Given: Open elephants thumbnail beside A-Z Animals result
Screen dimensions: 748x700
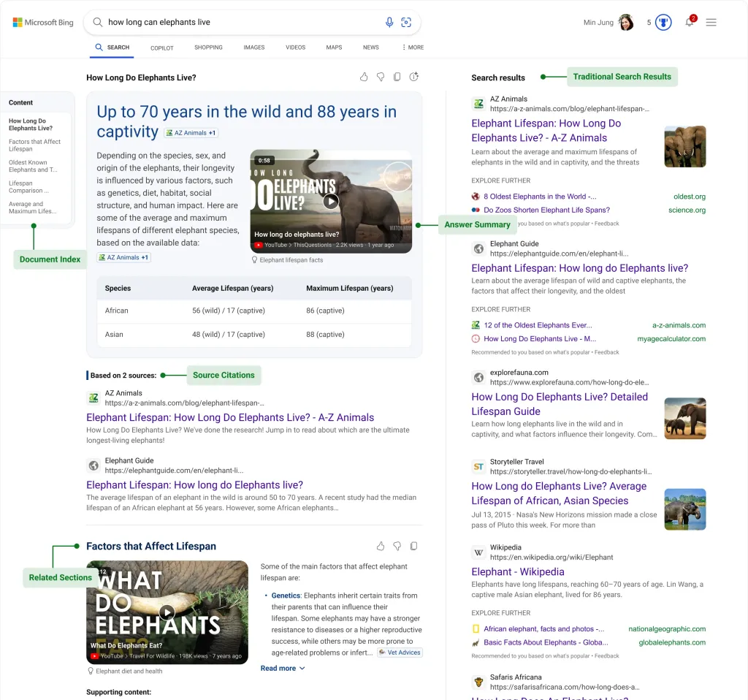Looking at the screenshot, I should [684, 146].
